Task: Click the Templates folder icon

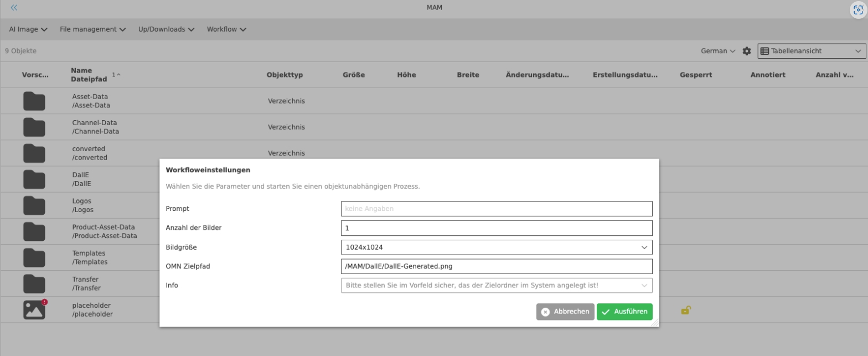Action: (34, 257)
